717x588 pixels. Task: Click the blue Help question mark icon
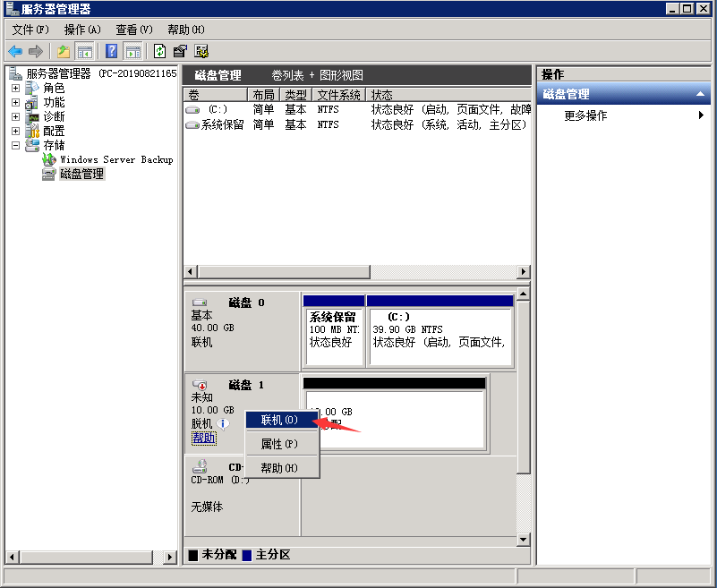tap(112, 51)
